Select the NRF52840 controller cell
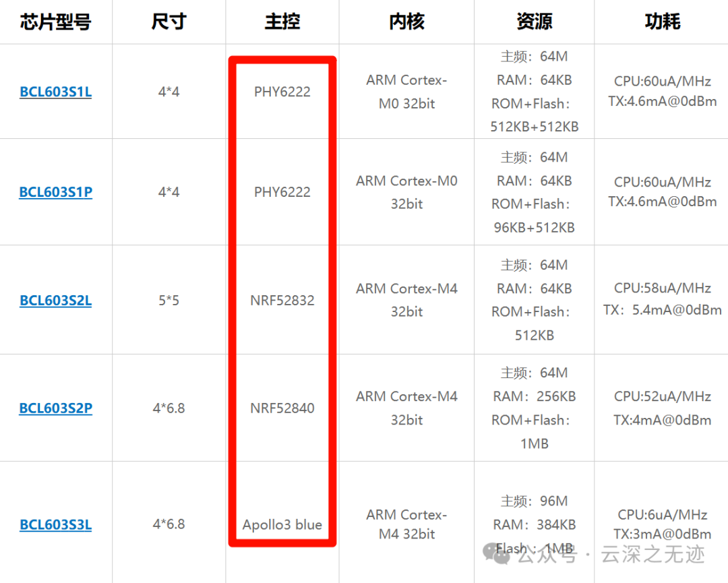The image size is (728, 583). coord(282,408)
